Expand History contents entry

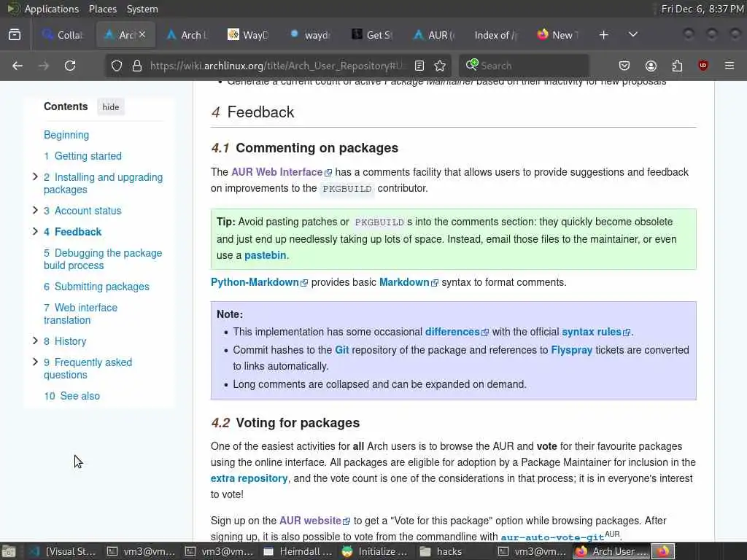coord(35,341)
